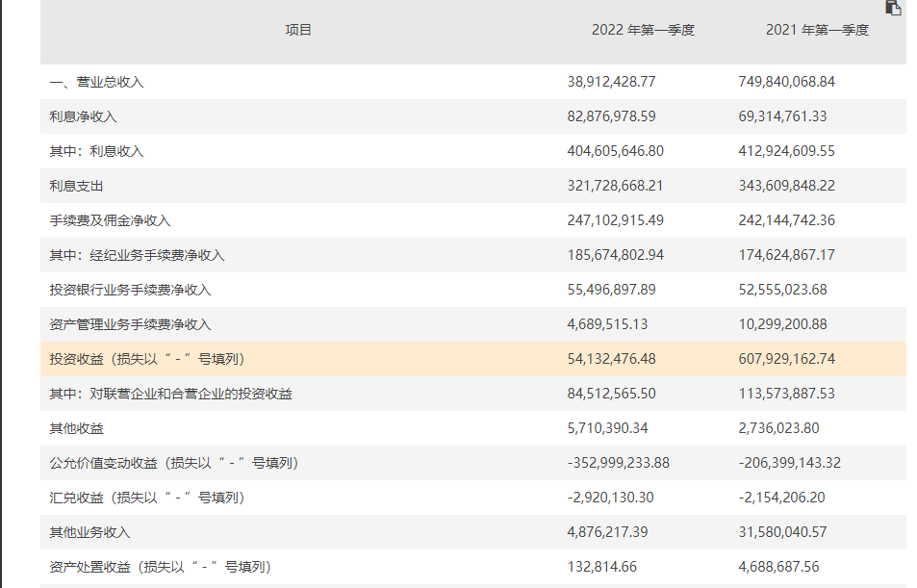917x588 pixels.
Task: Select value 38,912,428.77 in 2022 column
Action: 611,82
